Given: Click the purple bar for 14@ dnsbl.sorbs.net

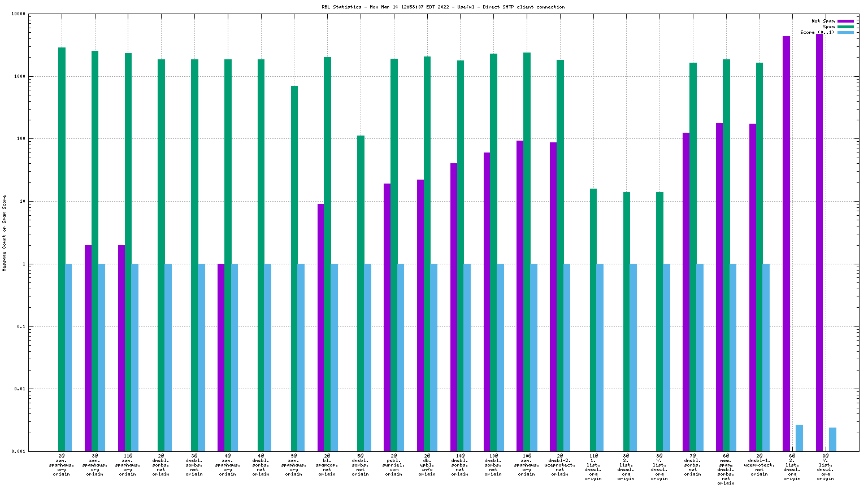Looking at the screenshot, I should [x=454, y=307].
